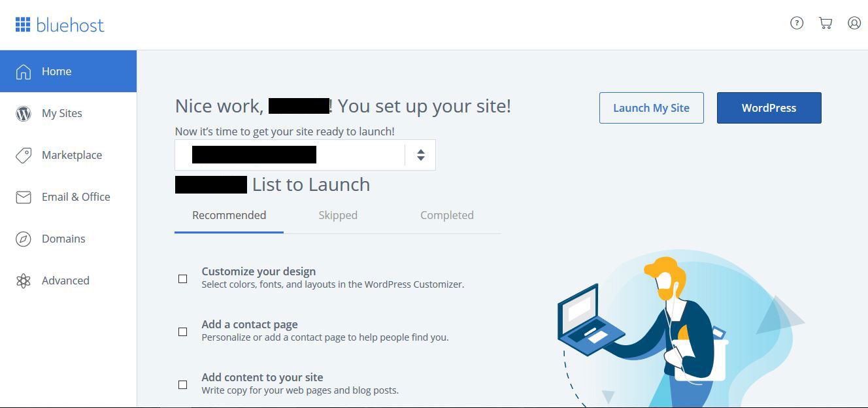The width and height of the screenshot is (868, 408).
Task: Select the Bluehost logo
Action: 59,24
